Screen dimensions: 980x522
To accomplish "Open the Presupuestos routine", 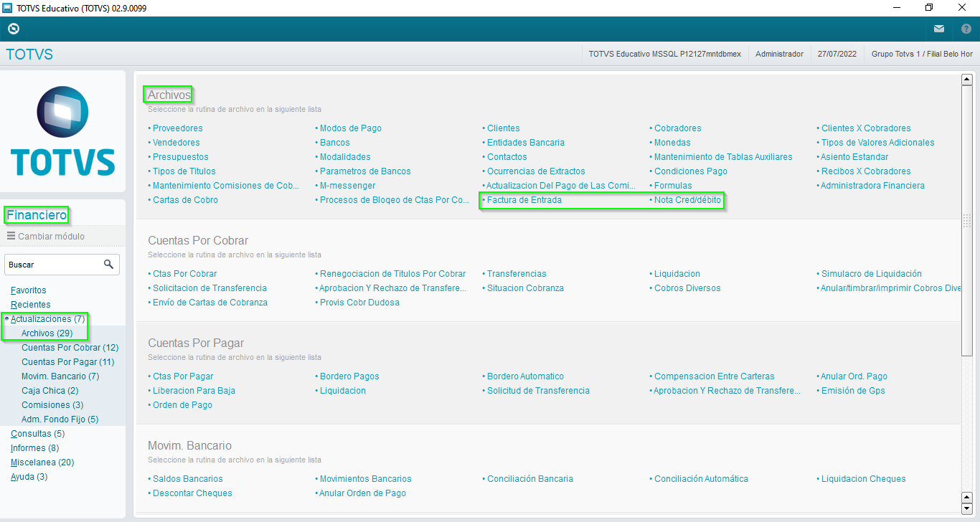I will point(180,157).
